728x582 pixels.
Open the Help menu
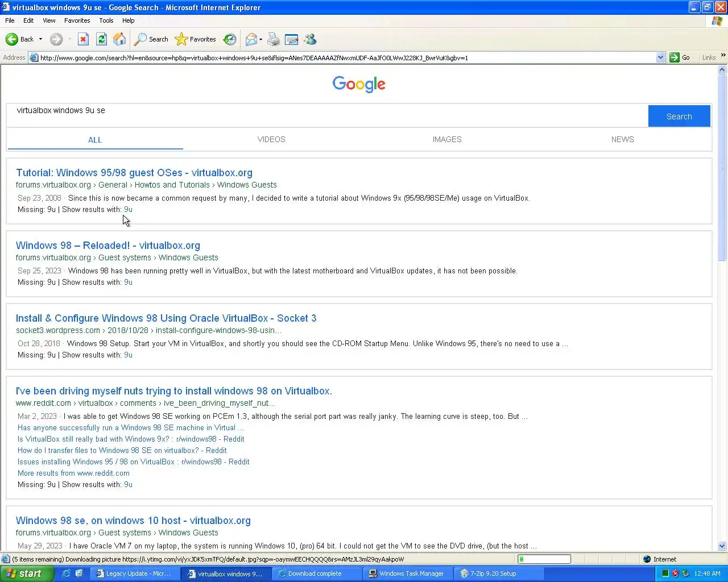129,20
